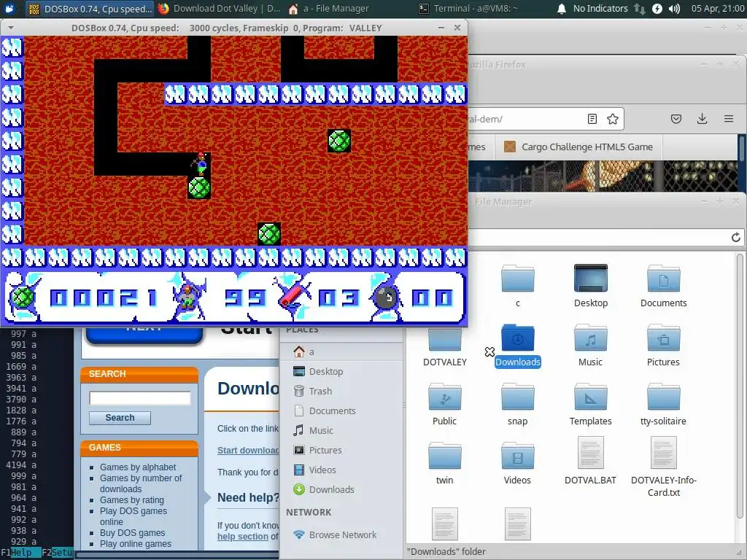
Task: Select the DOTVALEY-Info-Card.txt file
Action: pos(663,453)
